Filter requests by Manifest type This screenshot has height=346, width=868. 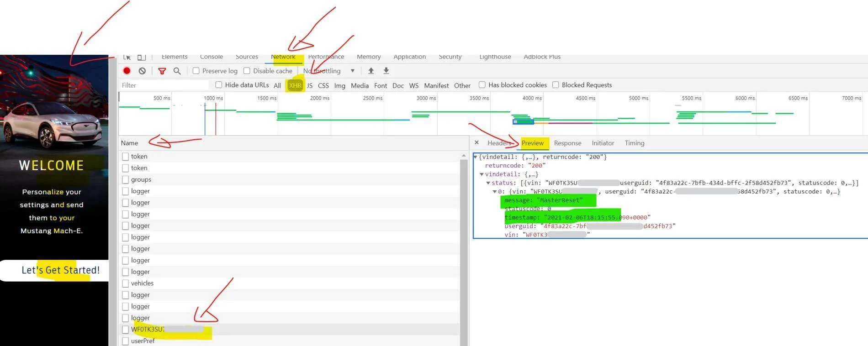[436, 85]
